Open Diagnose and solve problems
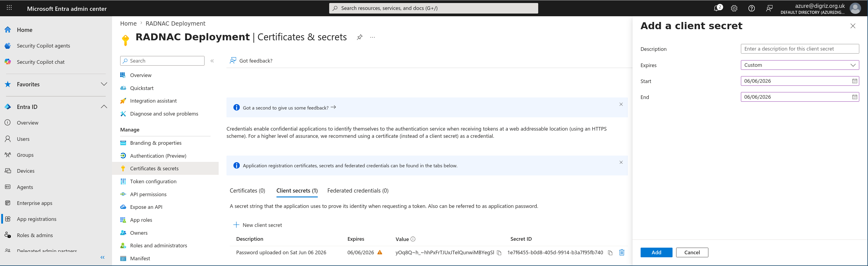This screenshot has height=266, width=868. click(164, 114)
